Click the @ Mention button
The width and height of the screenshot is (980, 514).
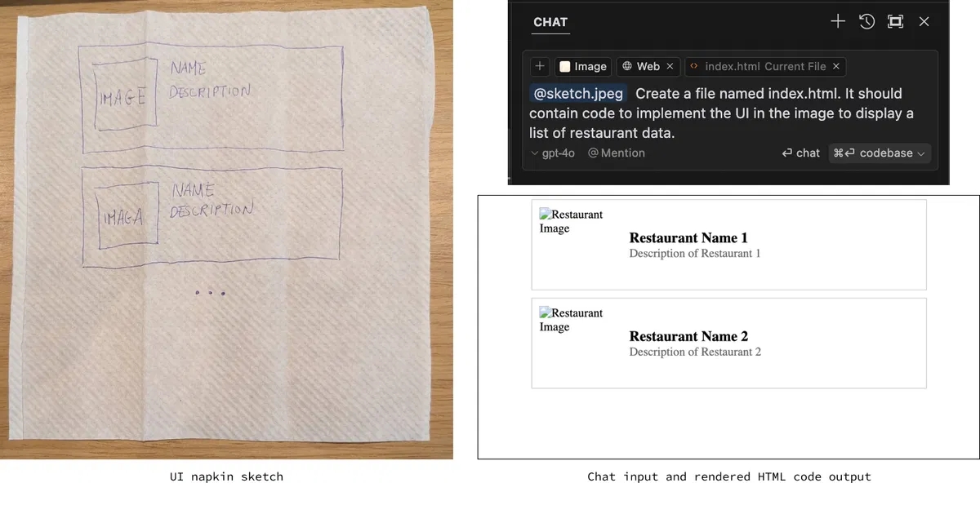pyautogui.click(x=617, y=153)
